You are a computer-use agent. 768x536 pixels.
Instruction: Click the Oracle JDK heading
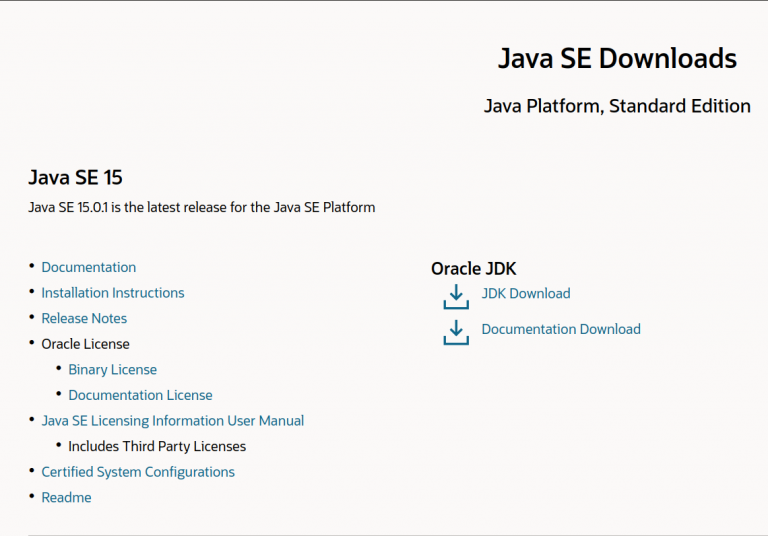[473, 268]
